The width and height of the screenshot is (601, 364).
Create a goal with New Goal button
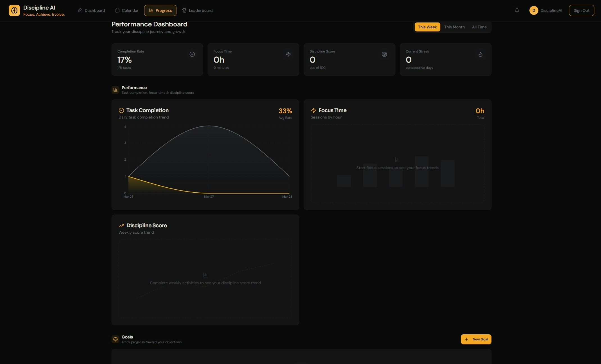click(476, 339)
